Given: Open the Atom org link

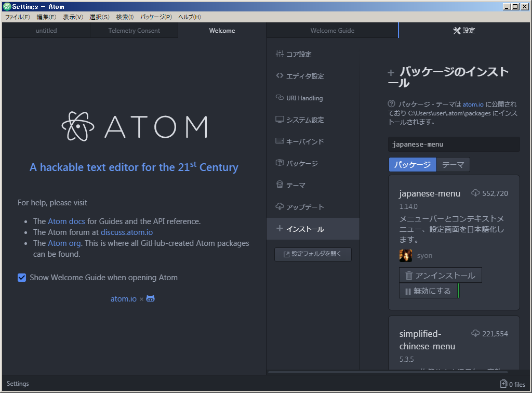Looking at the screenshot, I should (64, 243).
